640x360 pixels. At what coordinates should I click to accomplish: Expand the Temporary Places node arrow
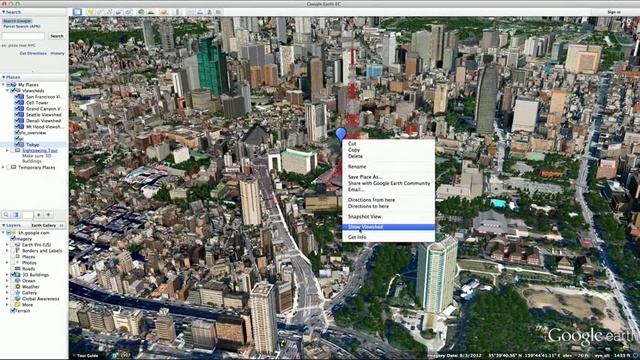[3, 167]
